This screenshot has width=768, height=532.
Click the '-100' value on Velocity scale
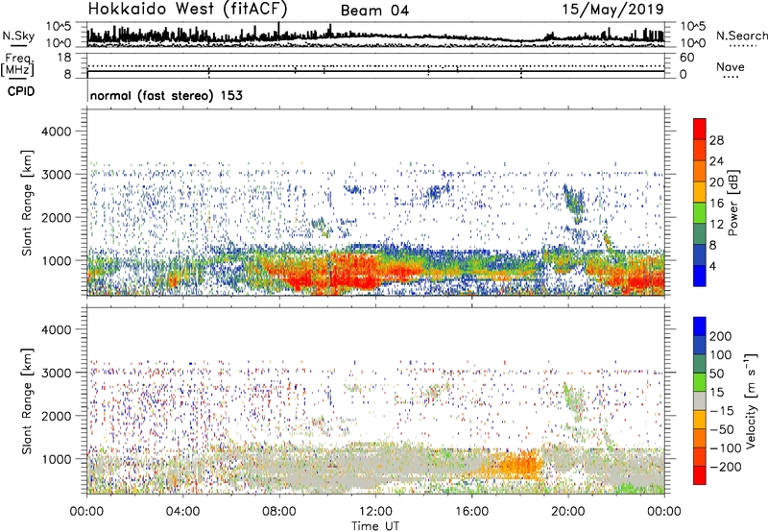point(725,448)
